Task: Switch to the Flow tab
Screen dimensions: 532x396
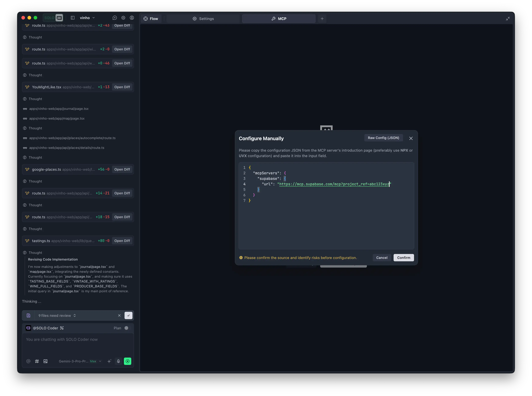Action: click(x=151, y=19)
